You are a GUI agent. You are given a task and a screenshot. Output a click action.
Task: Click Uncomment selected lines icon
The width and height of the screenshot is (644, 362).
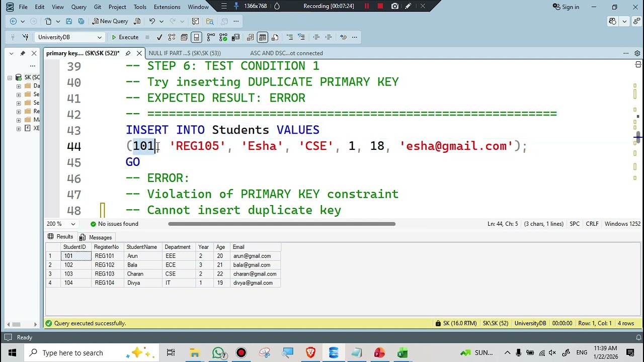[x=302, y=37]
